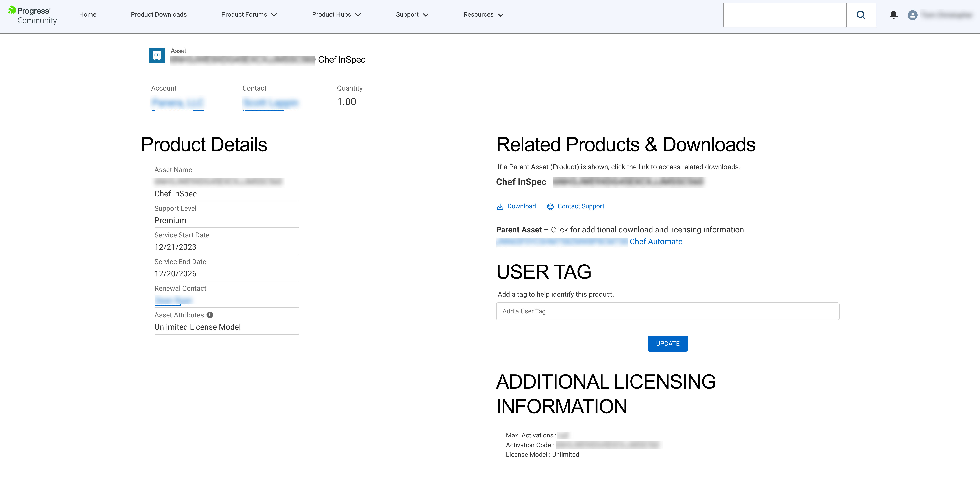Click the Contact Support lifebuoy icon
980x479 pixels.
point(550,206)
